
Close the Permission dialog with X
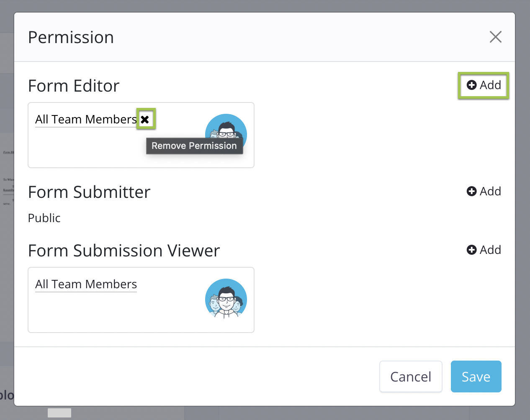click(495, 37)
